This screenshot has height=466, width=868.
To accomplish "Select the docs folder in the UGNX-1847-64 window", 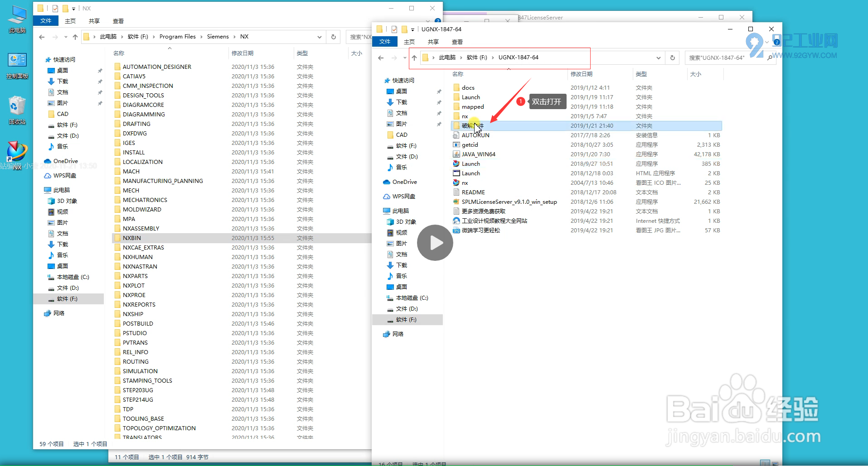I will pyautogui.click(x=468, y=88).
